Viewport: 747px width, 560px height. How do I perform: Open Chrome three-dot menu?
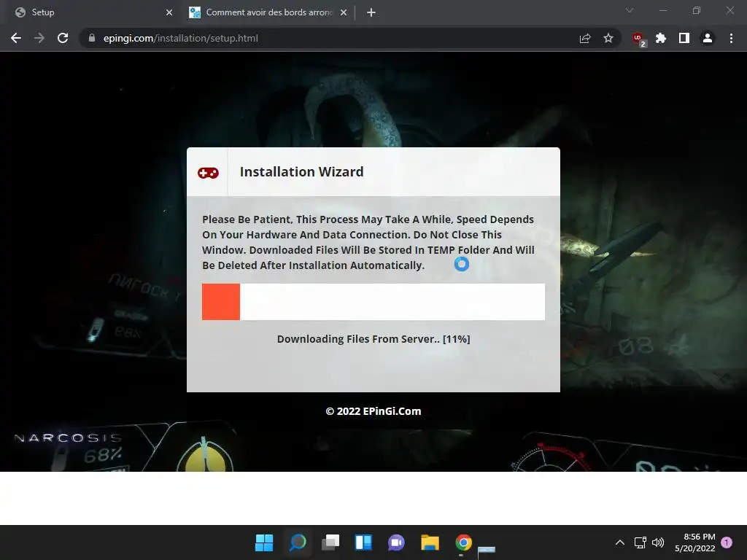pos(731,38)
